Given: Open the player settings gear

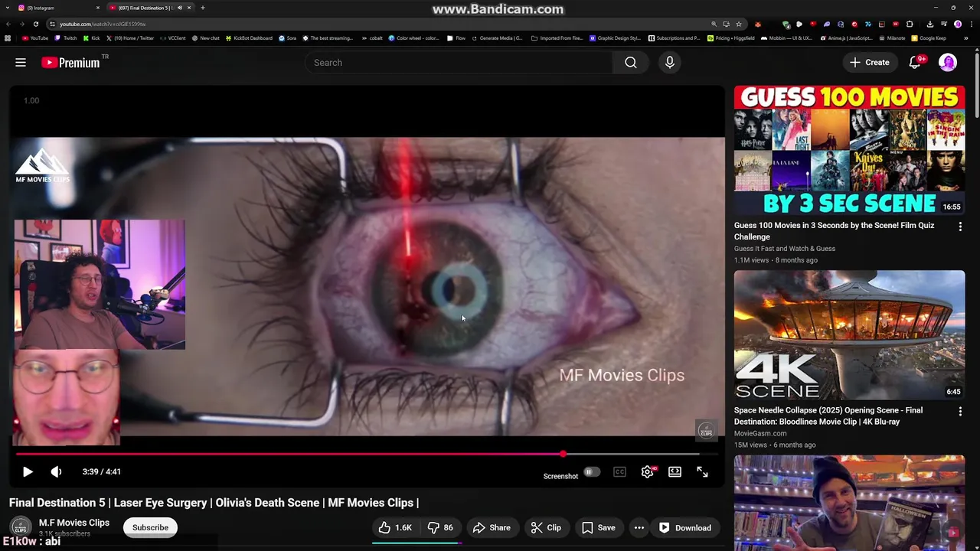Looking at the screenshot, I should 647,472.
